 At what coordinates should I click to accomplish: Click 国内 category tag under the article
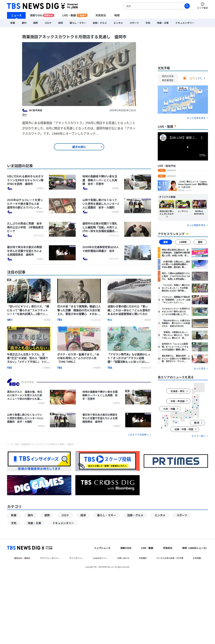point(24,115)
